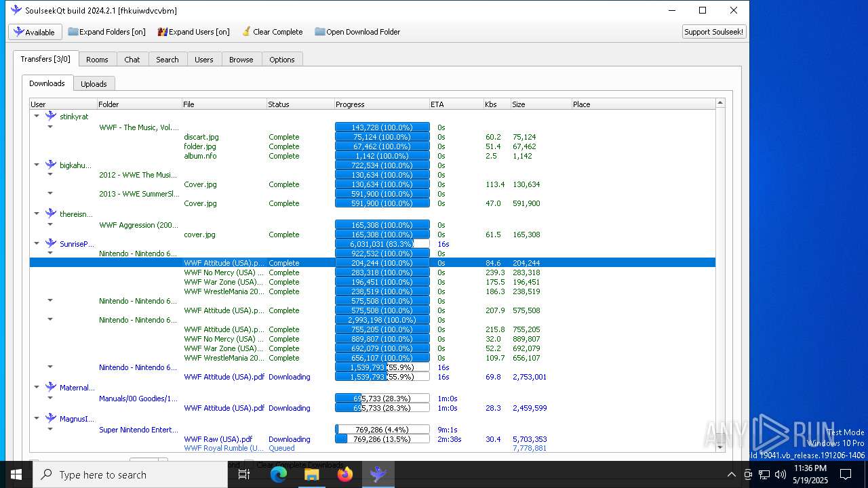
Task: Sort by the User column header
Action: coord(63,104)
